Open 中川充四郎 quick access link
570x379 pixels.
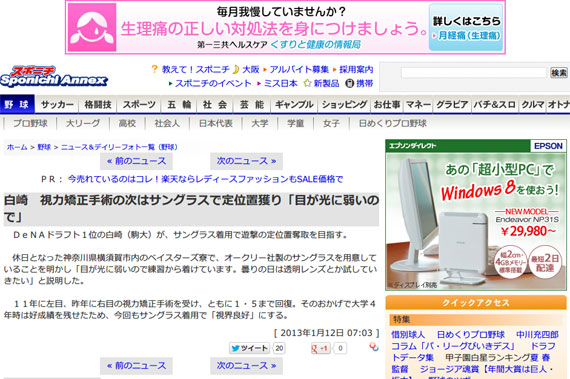tap(537, 335)
